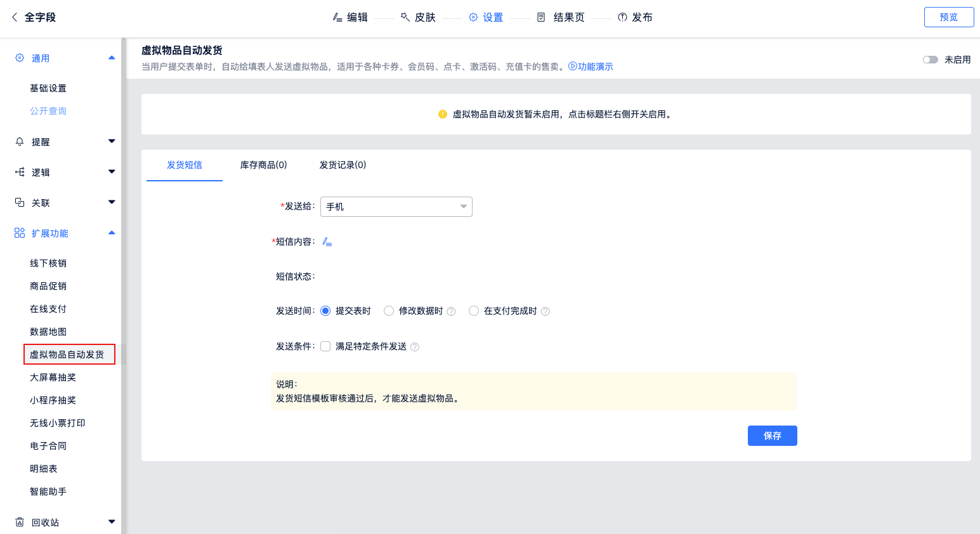The width and height of the screenshot is (980, 534).
Task: Enable the 未启用 toggle switch
Action: click(x=930, y=60)
